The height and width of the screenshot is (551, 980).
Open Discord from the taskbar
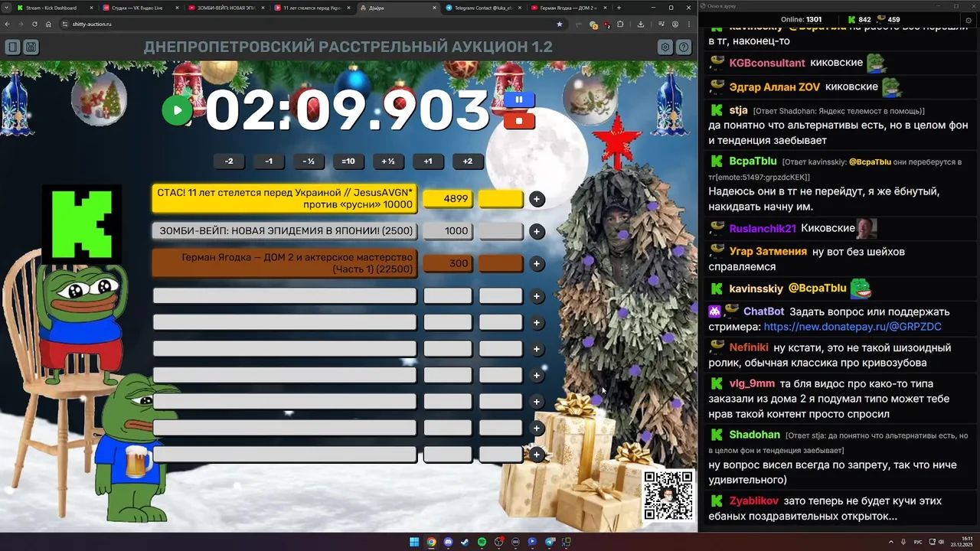448,542
